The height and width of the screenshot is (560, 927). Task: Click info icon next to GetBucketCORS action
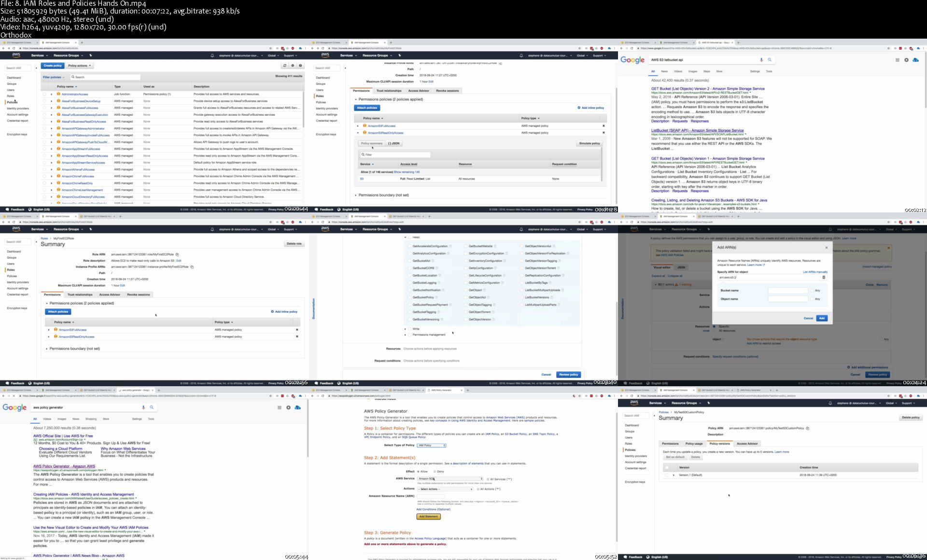pyautogui.click(x=436, y=268)
